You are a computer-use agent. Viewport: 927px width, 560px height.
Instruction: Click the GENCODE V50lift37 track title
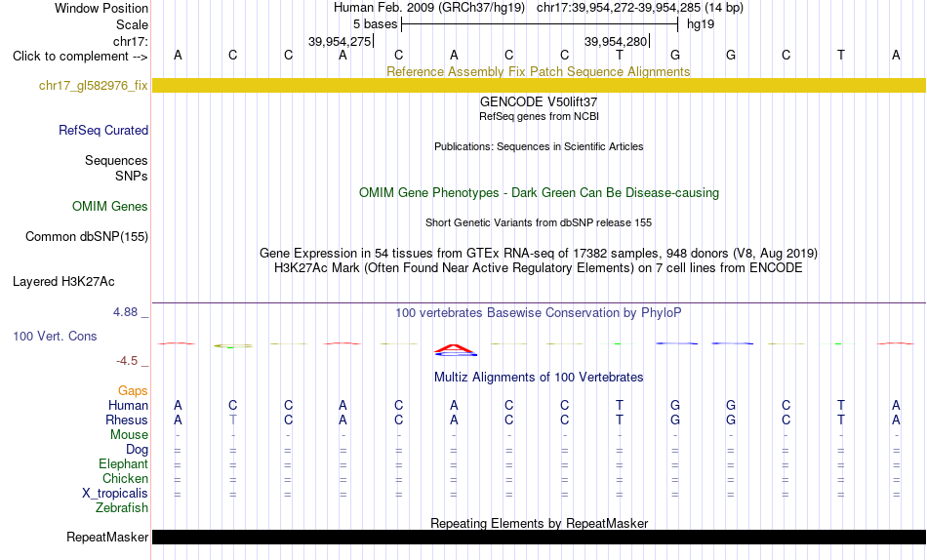pos(538,101)
